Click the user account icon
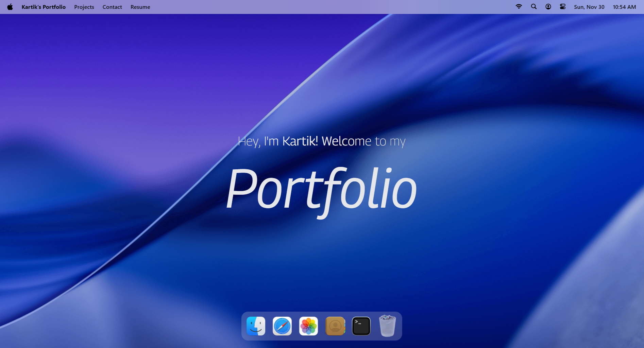The image size is (644, 348). pos(548,7)
